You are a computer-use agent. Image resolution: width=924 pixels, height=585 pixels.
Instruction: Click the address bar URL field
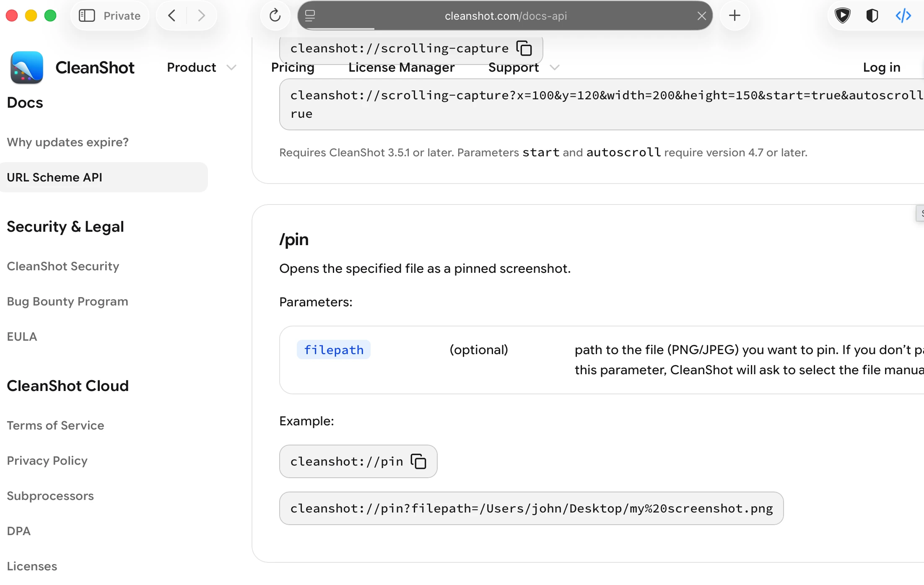click(x=505, y=16)
